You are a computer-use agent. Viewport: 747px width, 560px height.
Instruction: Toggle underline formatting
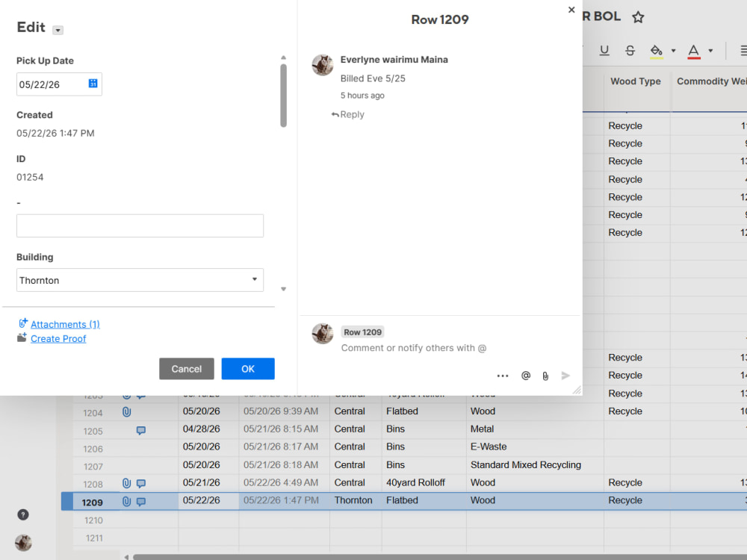point(604,51)
